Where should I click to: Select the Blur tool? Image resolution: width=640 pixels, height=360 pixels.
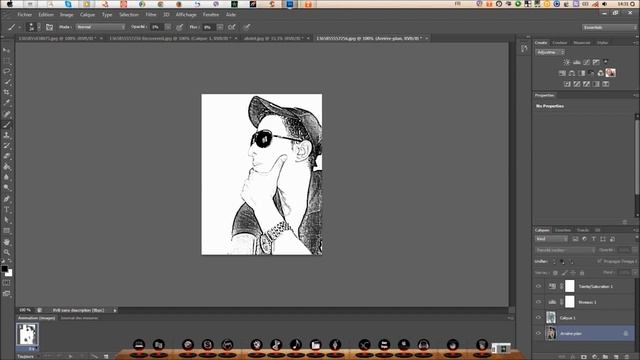7,178
